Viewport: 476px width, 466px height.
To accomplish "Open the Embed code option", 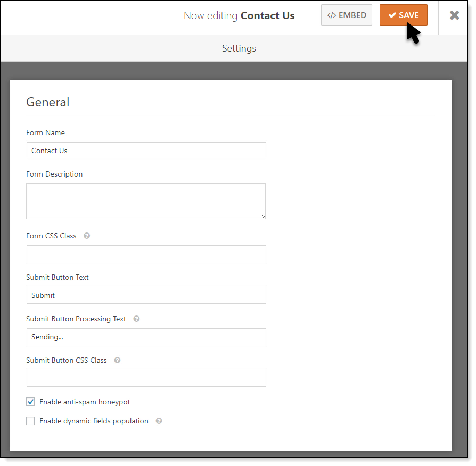I will 346,15.
